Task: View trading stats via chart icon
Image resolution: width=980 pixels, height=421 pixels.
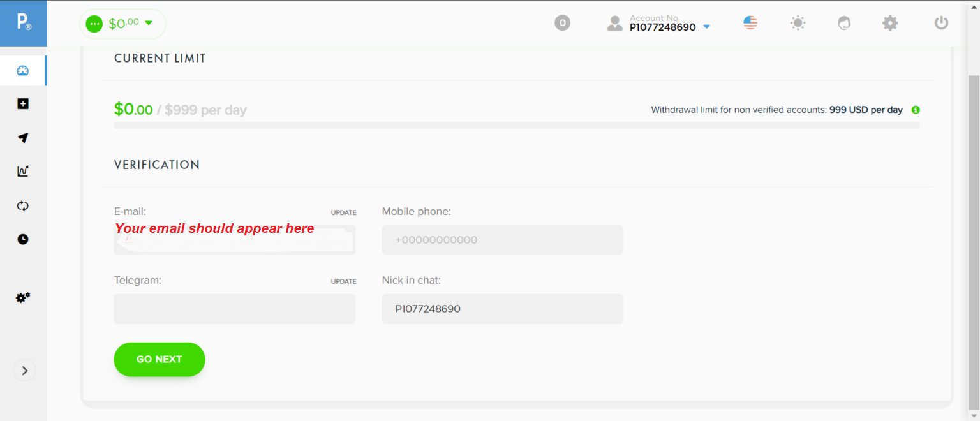Action: pos(23,171)
